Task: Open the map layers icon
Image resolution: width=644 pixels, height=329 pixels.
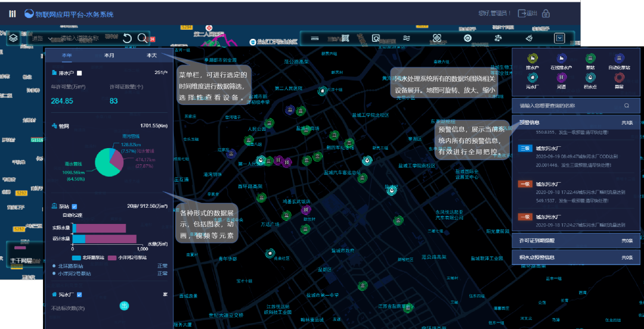Action: point(13,38)
